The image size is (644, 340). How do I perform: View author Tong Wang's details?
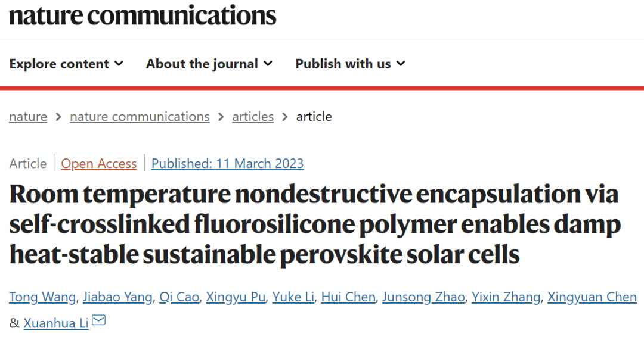click(42, 297)
